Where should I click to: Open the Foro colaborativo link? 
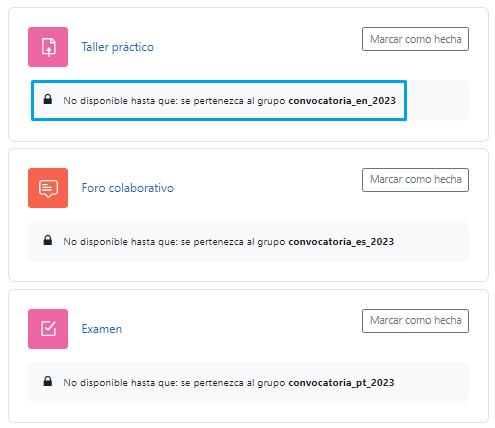(x=128, y=188)
